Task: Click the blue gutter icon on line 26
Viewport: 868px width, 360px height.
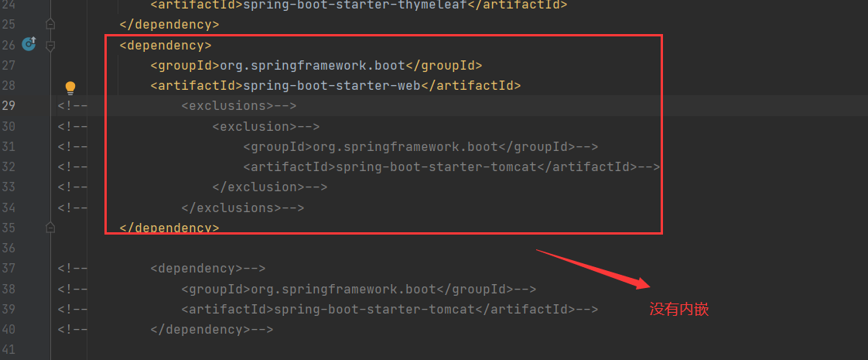Action: click(x=29, y=44)
